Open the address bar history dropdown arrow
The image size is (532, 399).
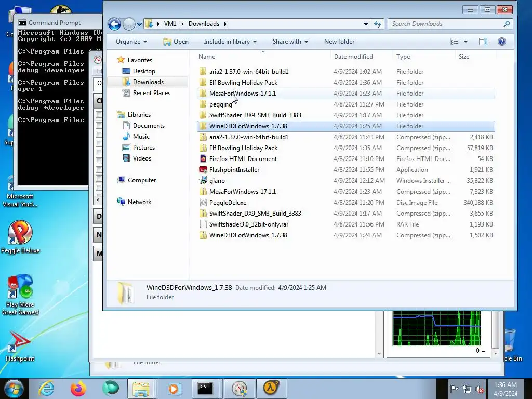click(x=366, y=24)
